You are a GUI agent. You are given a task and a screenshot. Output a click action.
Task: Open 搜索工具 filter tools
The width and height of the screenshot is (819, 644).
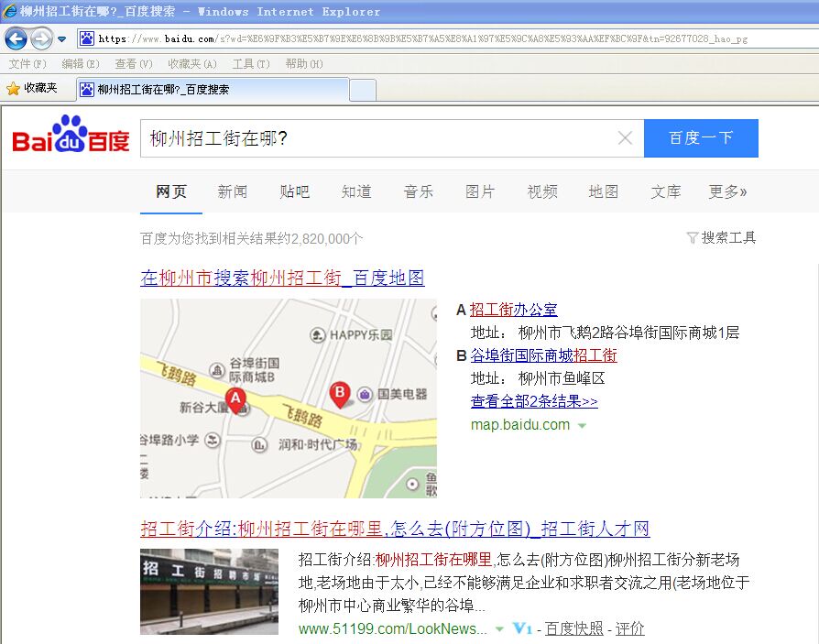tap(721, 238)
